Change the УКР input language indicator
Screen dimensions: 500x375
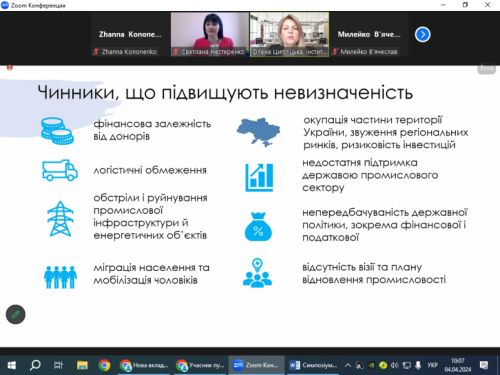coord(432,365)
